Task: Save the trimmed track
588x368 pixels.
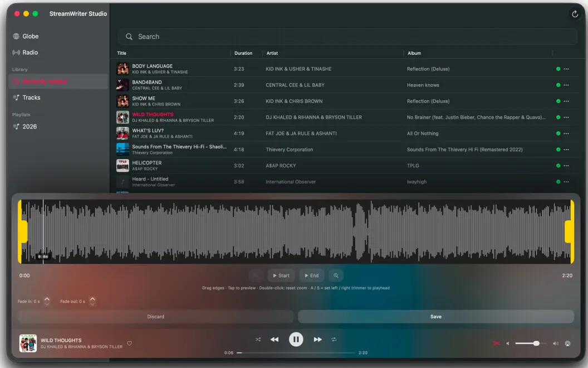Action: tap(436, 317)
